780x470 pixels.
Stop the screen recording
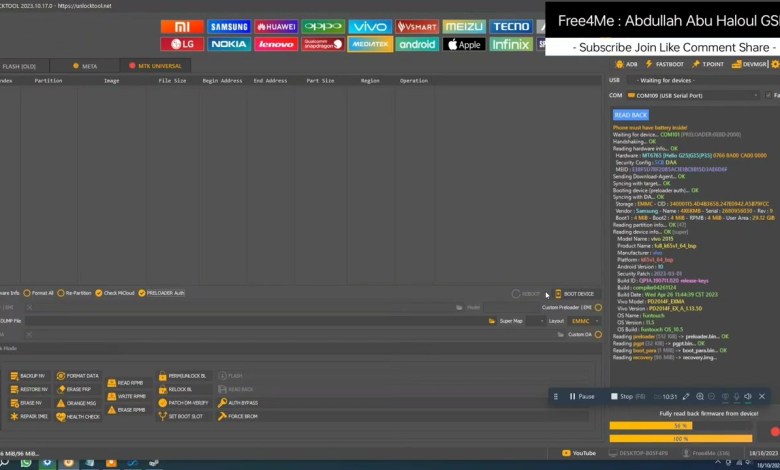pos(628,396)
